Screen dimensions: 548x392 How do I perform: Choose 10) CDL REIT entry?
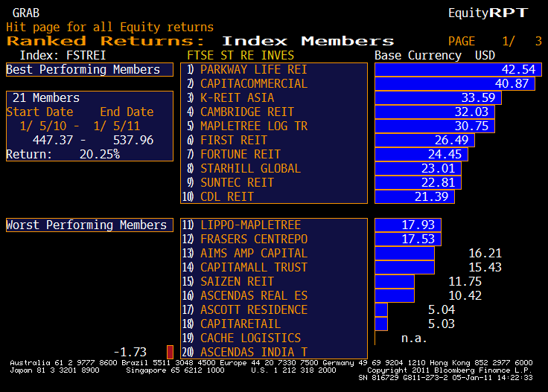[274, 197]
